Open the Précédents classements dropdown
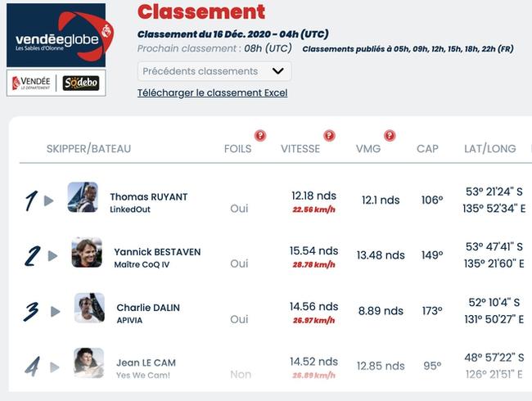 214,71
